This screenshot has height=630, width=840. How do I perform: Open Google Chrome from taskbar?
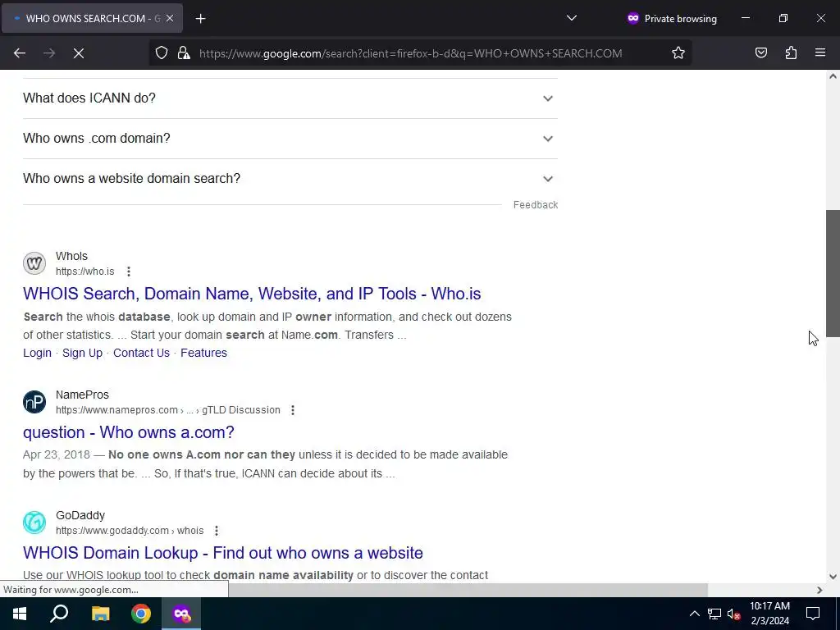pyautogui.click(x=141, y=614)
